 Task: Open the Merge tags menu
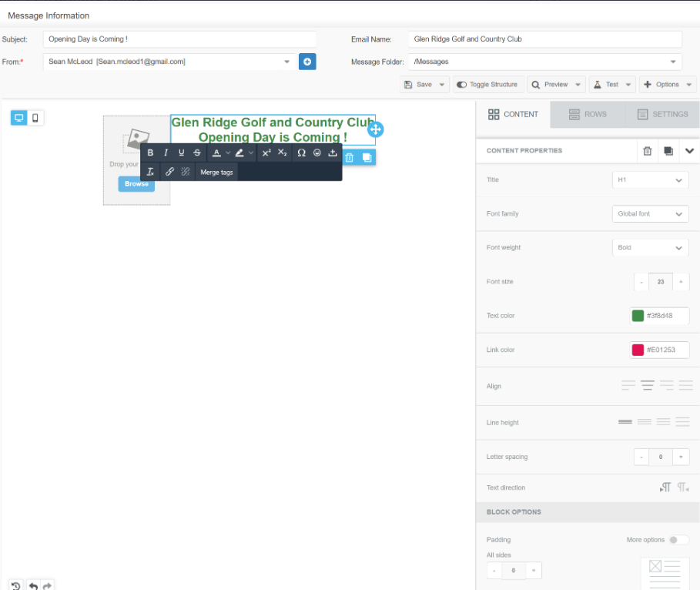click(216, 172)
